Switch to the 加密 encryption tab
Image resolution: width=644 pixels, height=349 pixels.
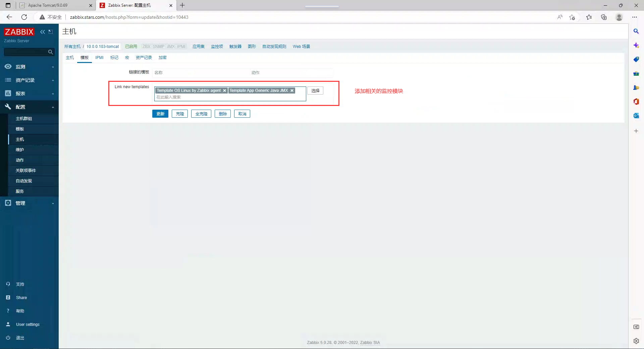click(163, 58)
